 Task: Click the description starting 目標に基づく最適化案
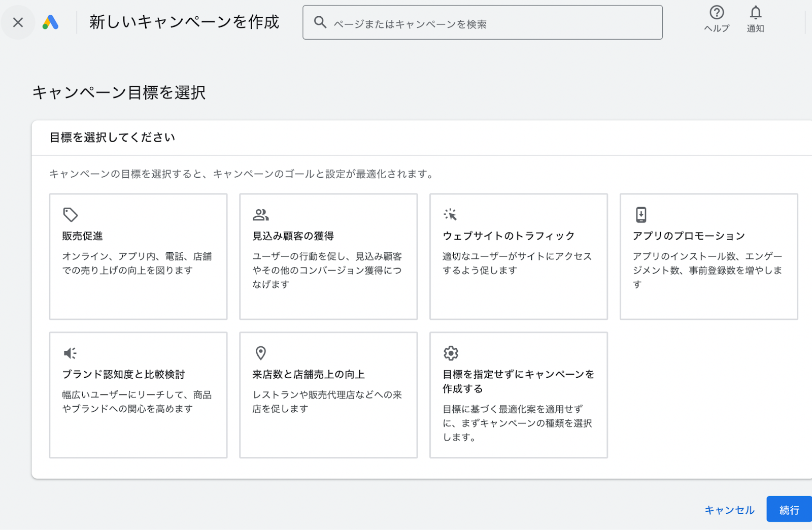pyautogui.click(x=517, y=423)
